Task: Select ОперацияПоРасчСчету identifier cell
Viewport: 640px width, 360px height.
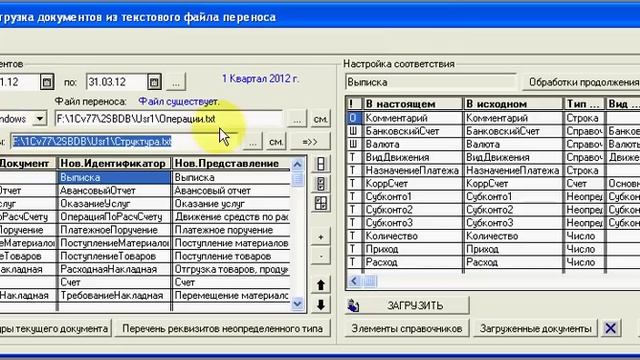Action: click(115, 217)
